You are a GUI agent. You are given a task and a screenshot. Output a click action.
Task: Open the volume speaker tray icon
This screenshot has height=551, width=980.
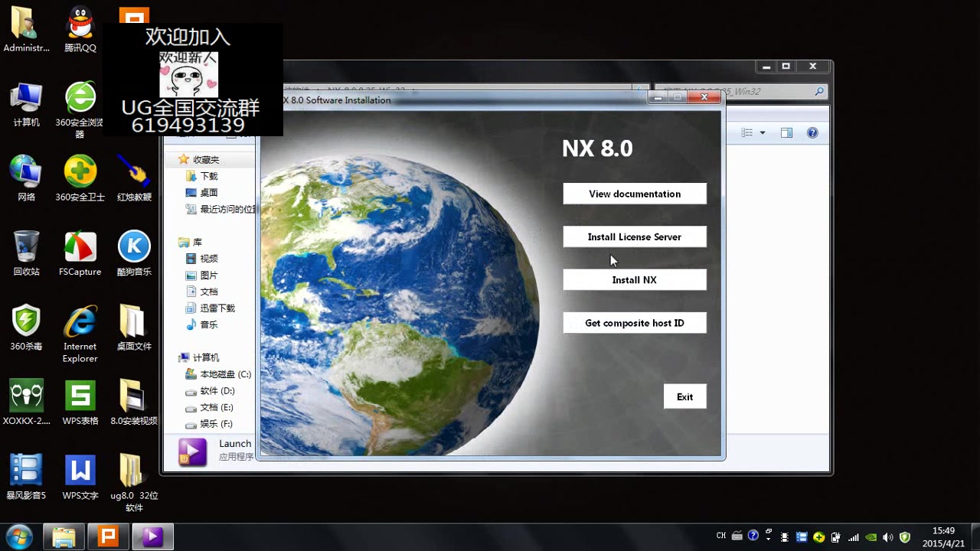tap(887, 536)
